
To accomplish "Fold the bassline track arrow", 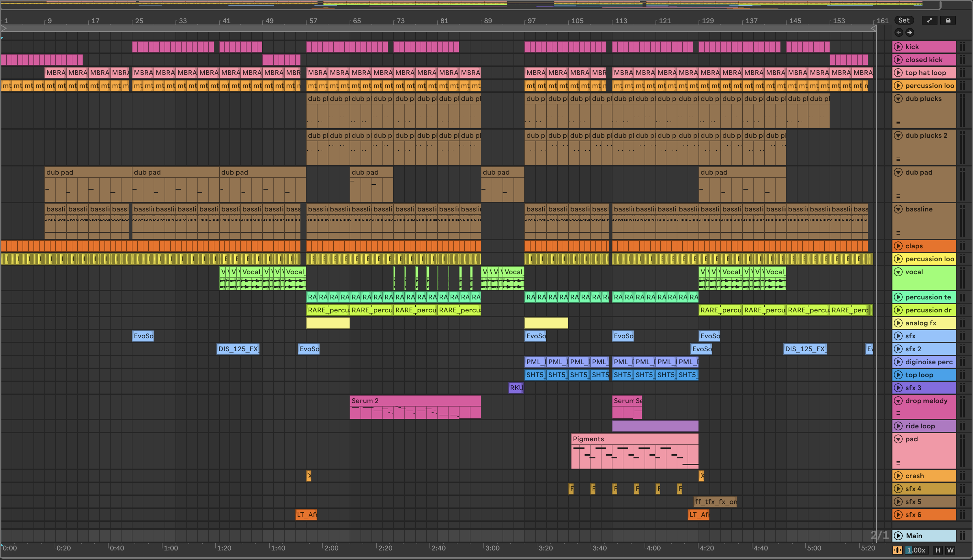I will coord(898,209).
